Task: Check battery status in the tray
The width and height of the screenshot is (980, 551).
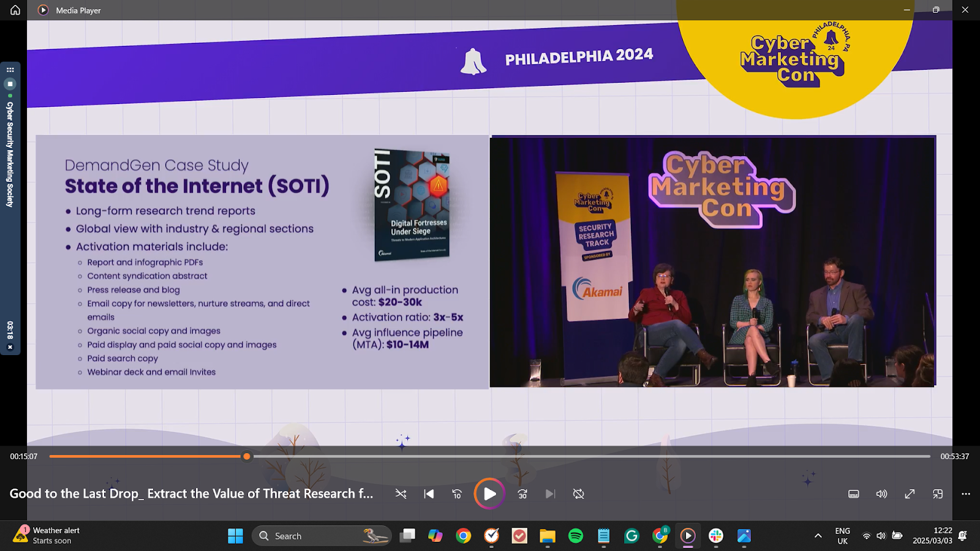Action: tap(897, 536)
